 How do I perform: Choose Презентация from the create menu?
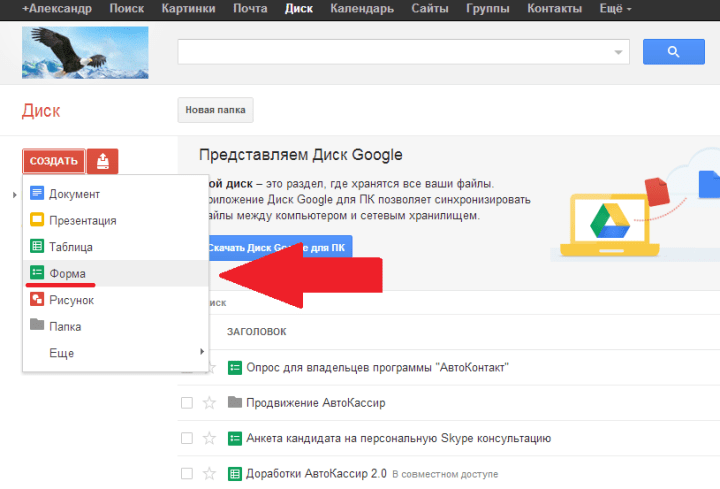pyautogui.click(x=116, y=220)
